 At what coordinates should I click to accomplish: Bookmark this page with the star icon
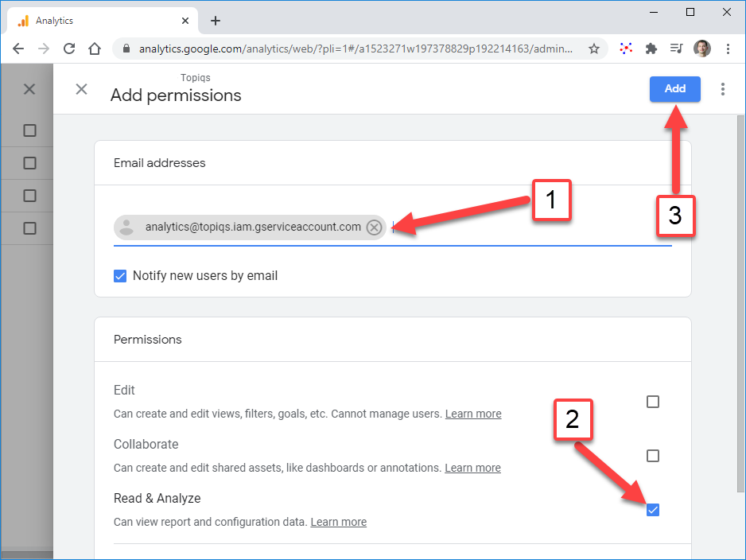point(593,49)
